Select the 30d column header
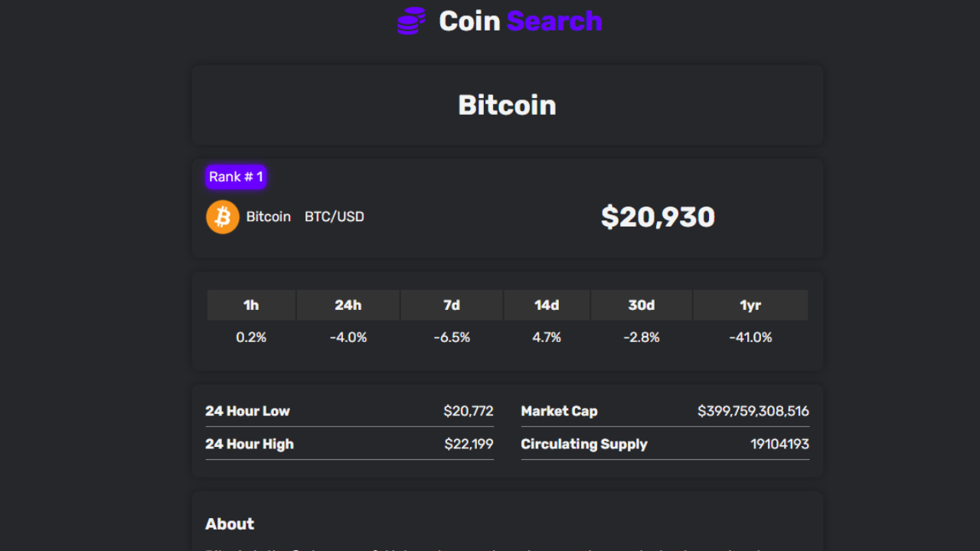Viewport: 980px width, 551px height. pos(642,305)
